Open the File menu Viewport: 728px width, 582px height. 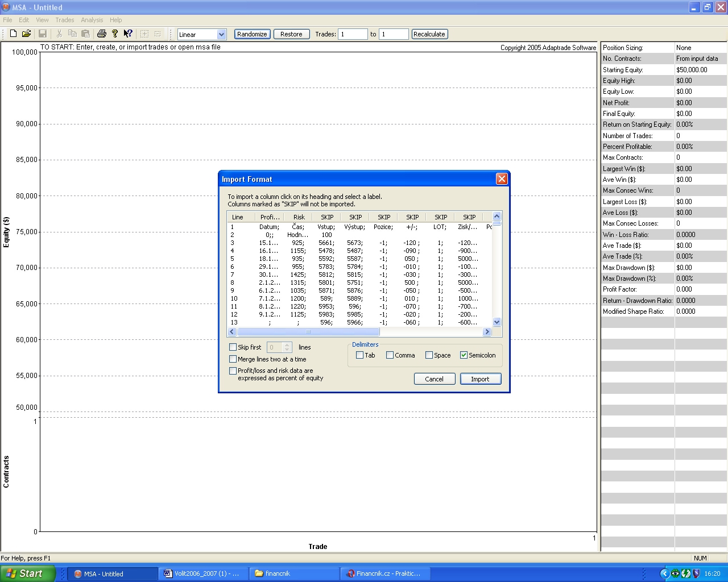click(x=7, y=20)
